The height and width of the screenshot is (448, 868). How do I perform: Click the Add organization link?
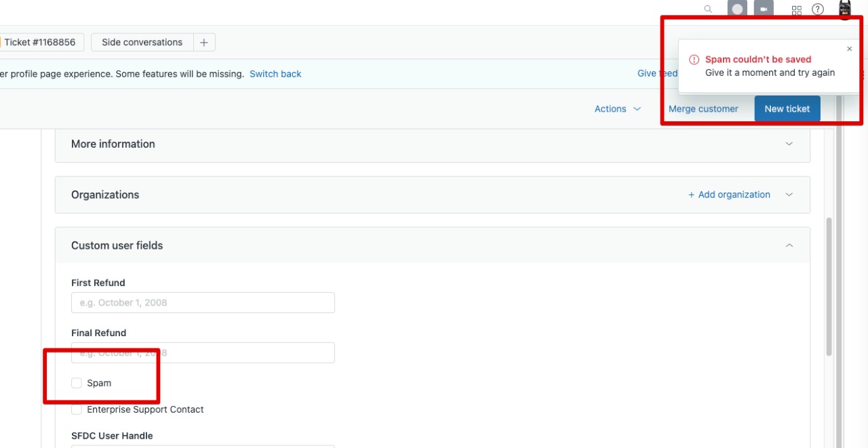coord(729,195)
